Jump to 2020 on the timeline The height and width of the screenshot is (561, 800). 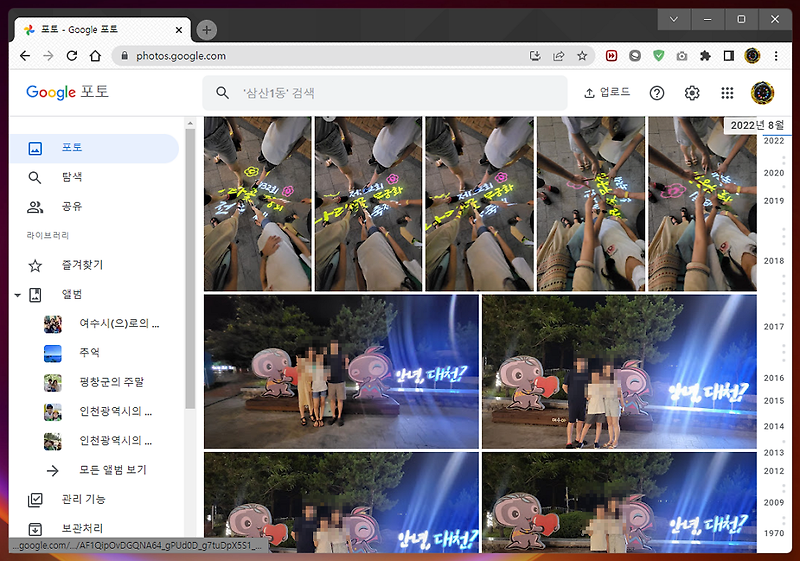point(773,173)
